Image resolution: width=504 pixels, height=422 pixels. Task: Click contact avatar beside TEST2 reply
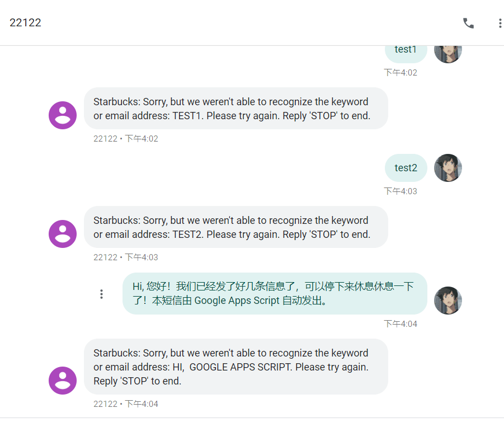63,234
